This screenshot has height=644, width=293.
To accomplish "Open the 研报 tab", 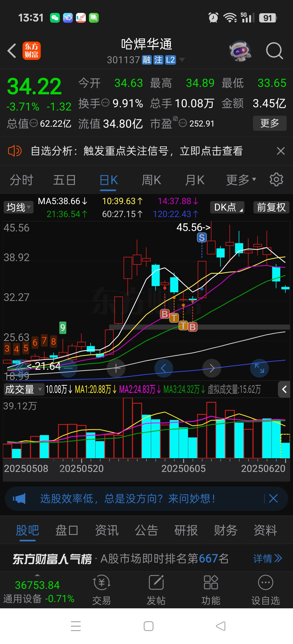I will coord(186,530).
